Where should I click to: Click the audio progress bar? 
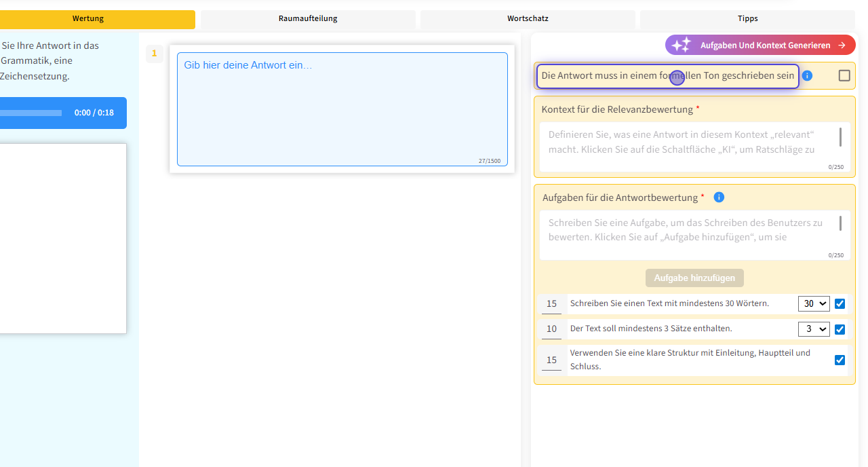(31, 113)
